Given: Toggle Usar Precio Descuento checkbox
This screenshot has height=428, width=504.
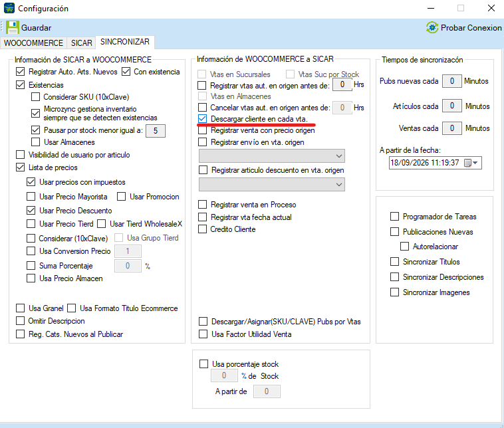Looking at the screenshot, I should point(31,211).
